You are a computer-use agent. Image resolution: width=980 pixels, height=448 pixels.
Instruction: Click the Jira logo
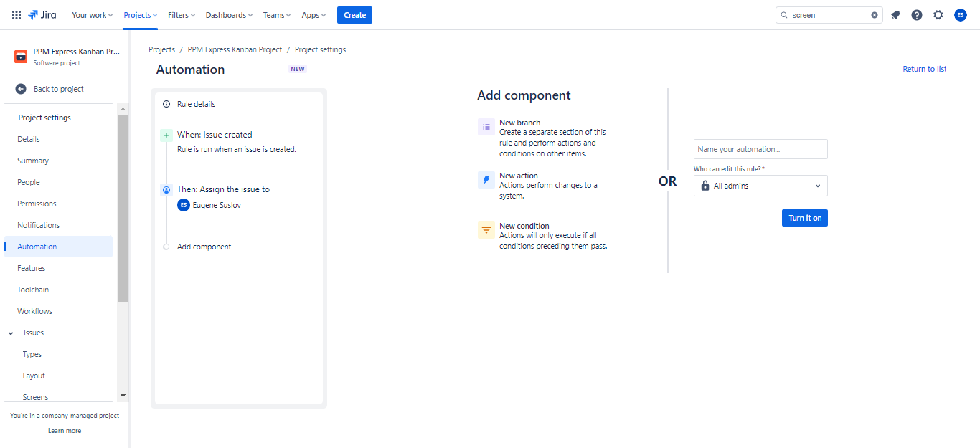pyautogui.click(x=42, y=15)
